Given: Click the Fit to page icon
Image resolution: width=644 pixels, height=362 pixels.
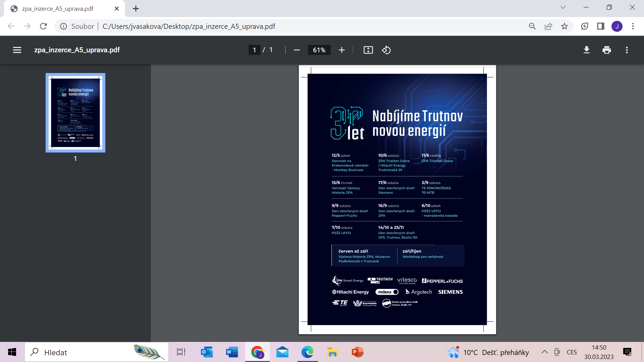Looking at the screenshot, I should click(368, 50).
